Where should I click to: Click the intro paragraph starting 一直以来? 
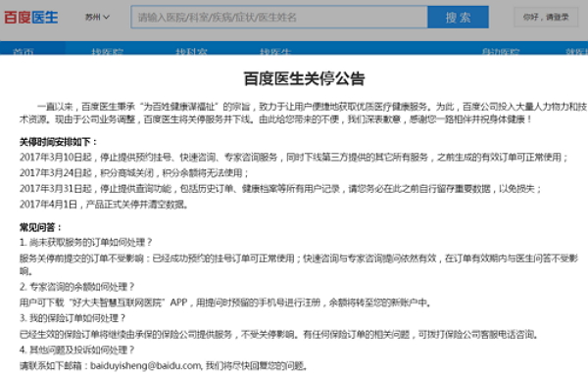click(303, 114)
